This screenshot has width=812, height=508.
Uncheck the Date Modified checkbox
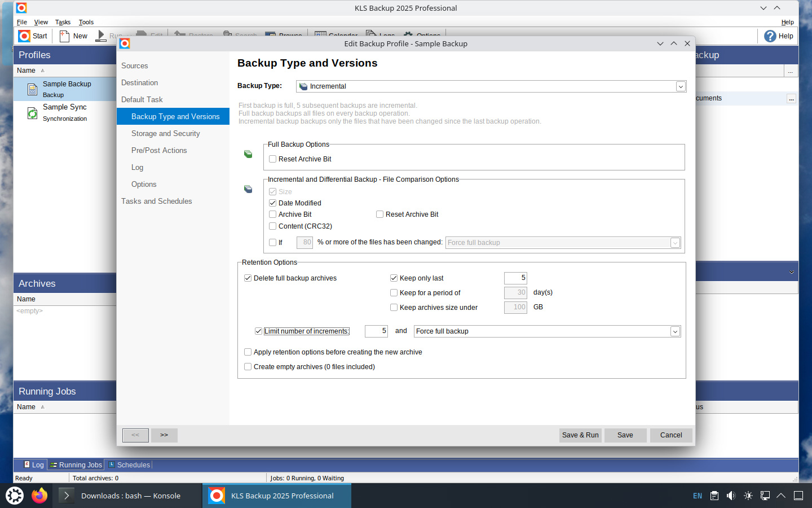[x=273, y=203]
